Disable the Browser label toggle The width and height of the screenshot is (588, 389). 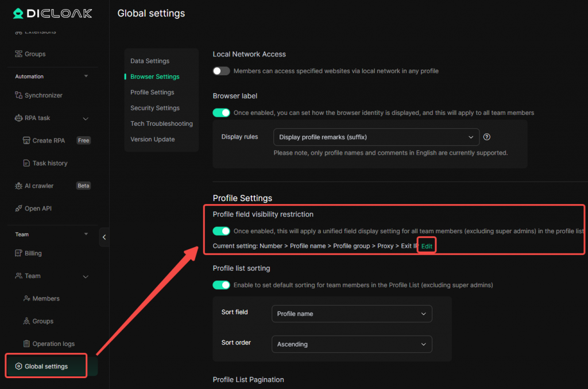(x=221, y=113)
